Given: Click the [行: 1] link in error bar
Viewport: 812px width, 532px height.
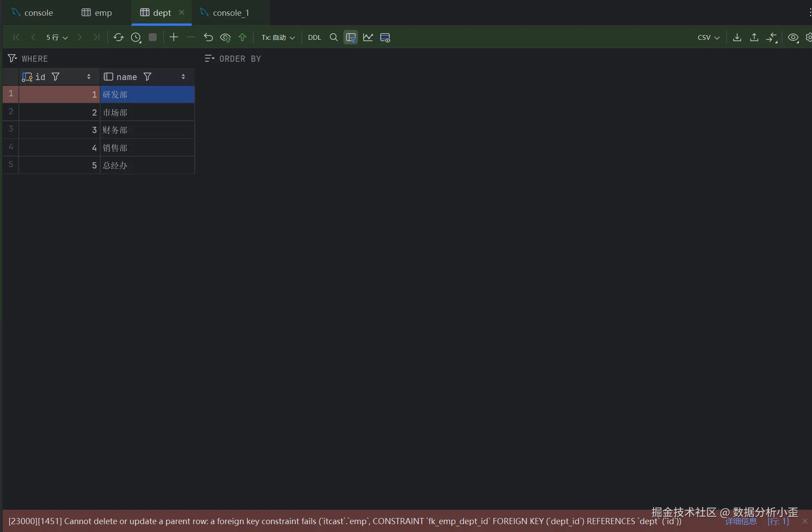Looking at the screenshot, I should click(778, 521).
